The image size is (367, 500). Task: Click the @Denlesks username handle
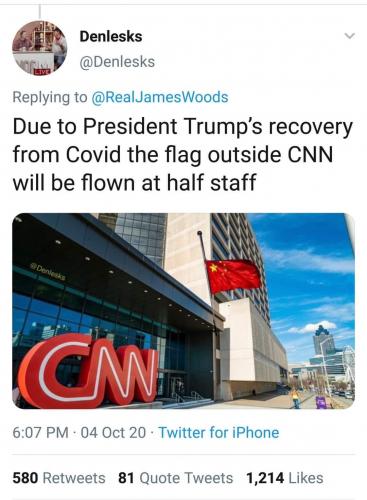click(117, 62)
